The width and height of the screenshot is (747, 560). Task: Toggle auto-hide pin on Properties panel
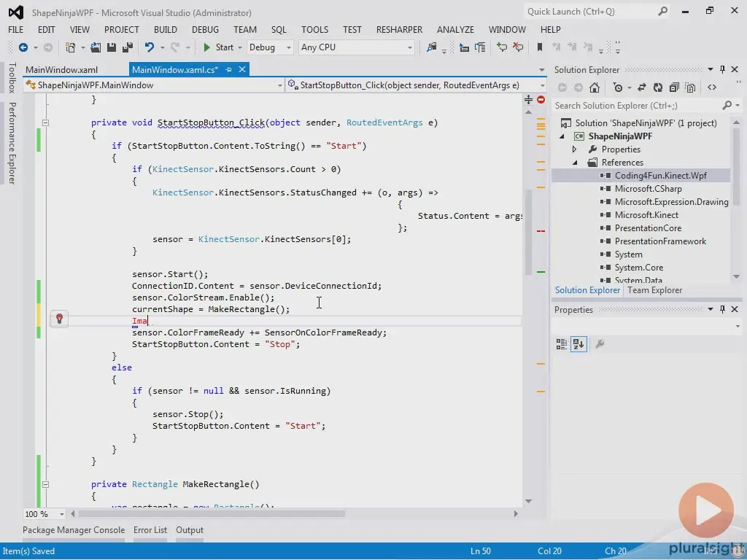point(722,309)
